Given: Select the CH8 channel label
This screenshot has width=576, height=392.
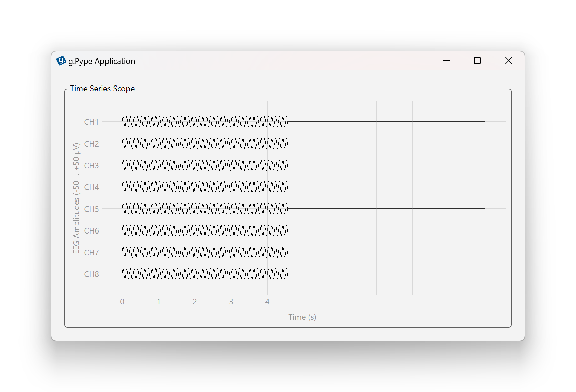Looking at the screenshot, I should (91, 274).
